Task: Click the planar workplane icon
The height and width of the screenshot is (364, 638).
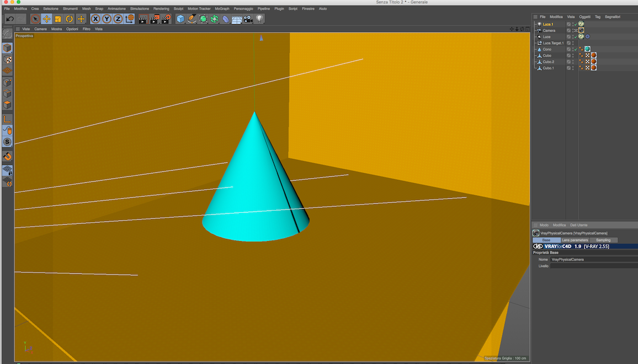Action: pos(7,182)
